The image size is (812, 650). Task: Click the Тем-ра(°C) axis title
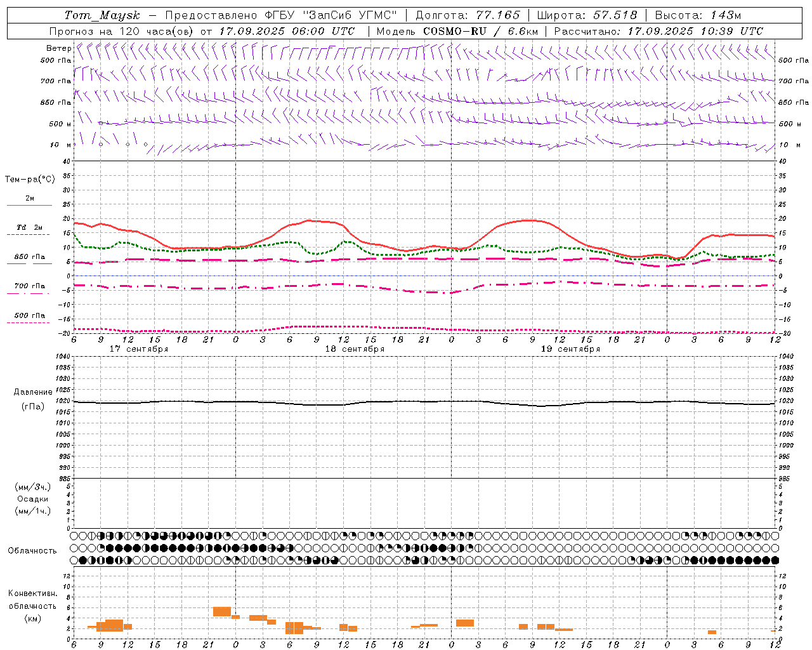click(30, 180)
